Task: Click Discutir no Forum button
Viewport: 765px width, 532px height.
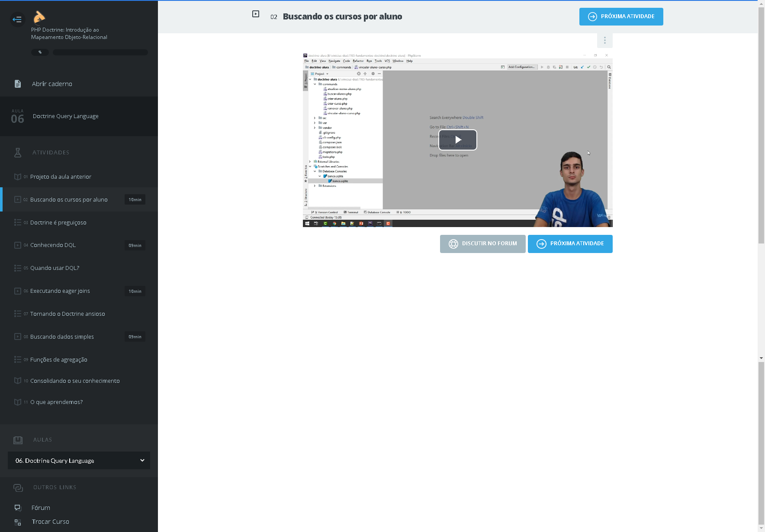Action: [x=482, y=244]
